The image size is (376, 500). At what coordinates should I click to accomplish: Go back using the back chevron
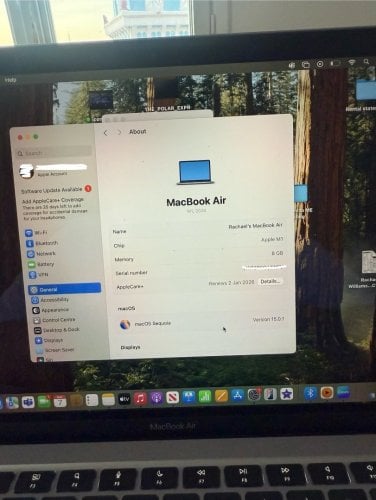click(106, 133)
